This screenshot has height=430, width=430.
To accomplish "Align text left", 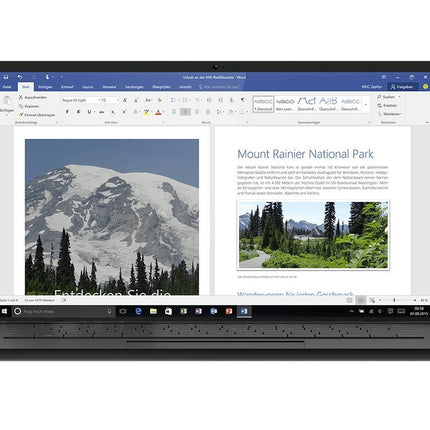I will [174, 112].
